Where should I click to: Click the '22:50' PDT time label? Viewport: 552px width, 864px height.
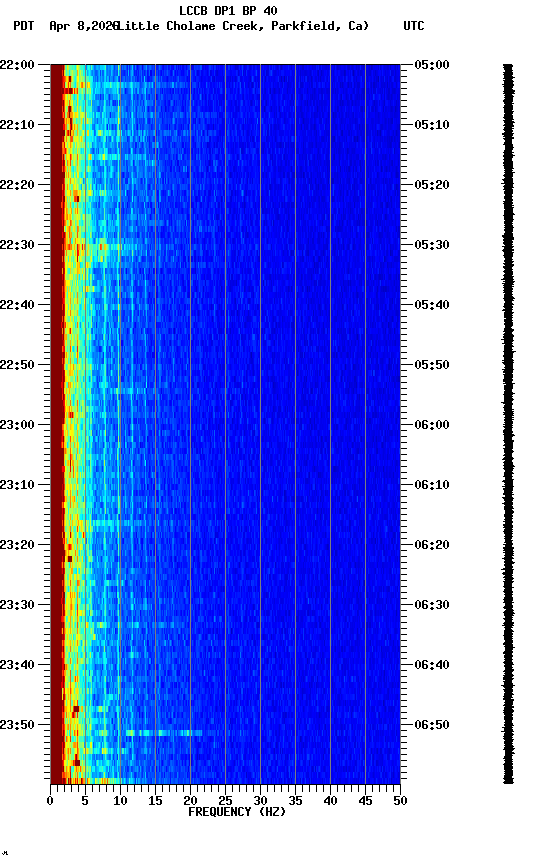(x=17, y=365)
